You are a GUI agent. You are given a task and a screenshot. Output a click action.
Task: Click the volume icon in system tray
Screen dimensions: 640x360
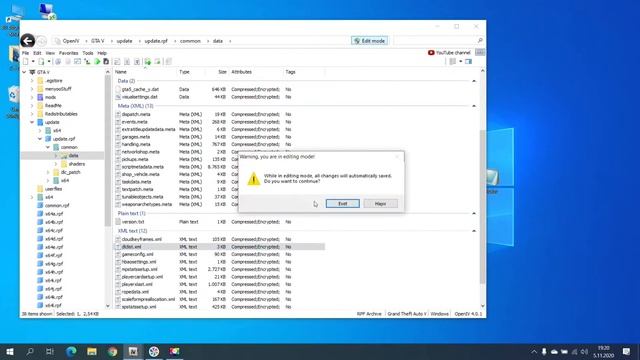(584, 351)
